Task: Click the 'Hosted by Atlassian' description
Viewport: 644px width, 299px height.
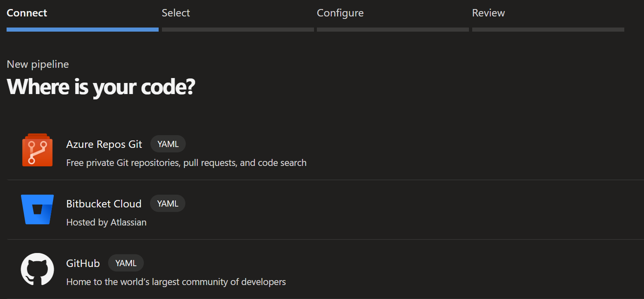Action: pyautogui.click(x=106, y=223)
